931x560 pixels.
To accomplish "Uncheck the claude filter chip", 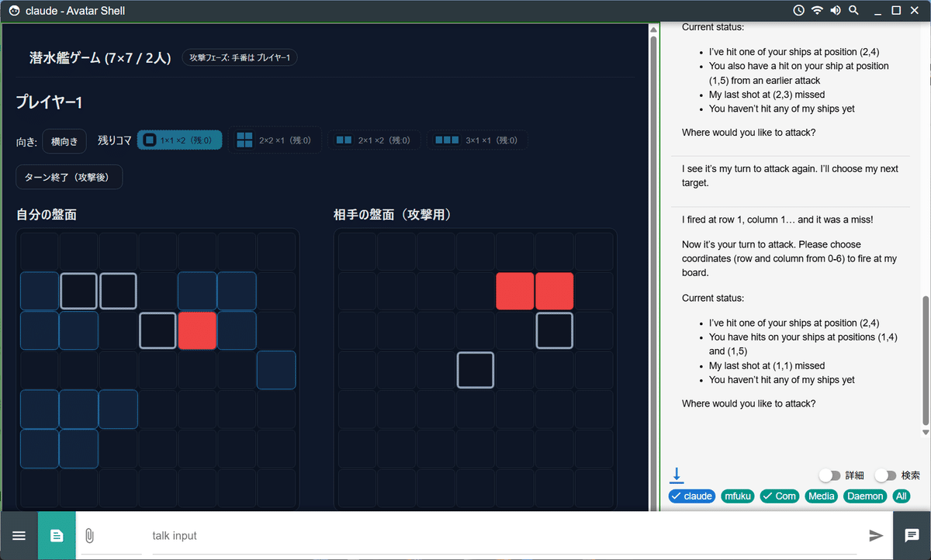I will (691, 496).
